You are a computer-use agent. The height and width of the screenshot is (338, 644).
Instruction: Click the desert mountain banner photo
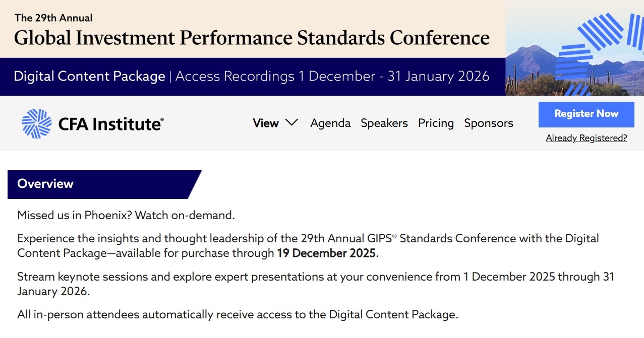(535, 65)
